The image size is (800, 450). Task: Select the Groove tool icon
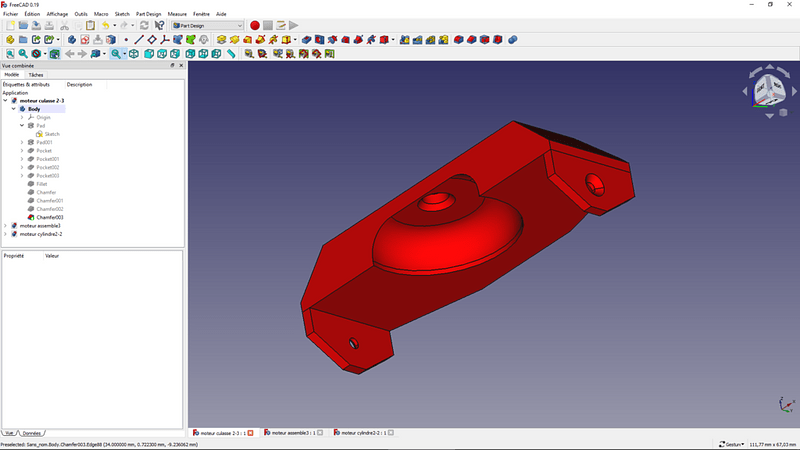point(332,39)
